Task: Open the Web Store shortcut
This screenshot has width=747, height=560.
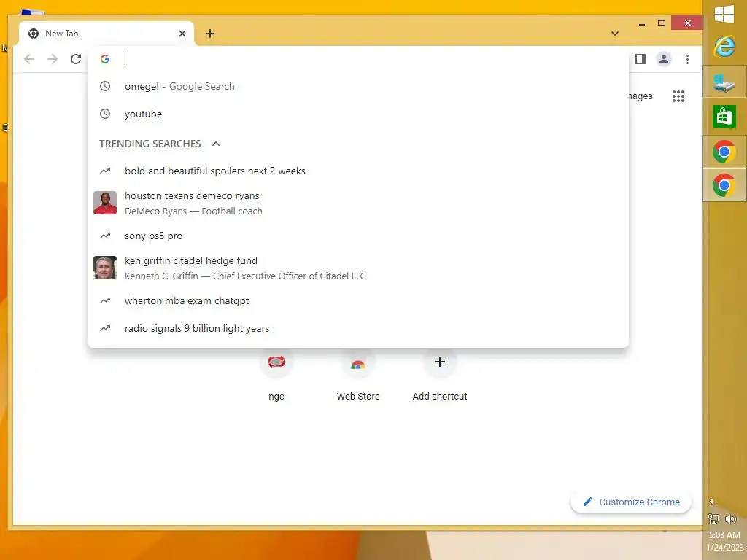Action: point(358,376)
